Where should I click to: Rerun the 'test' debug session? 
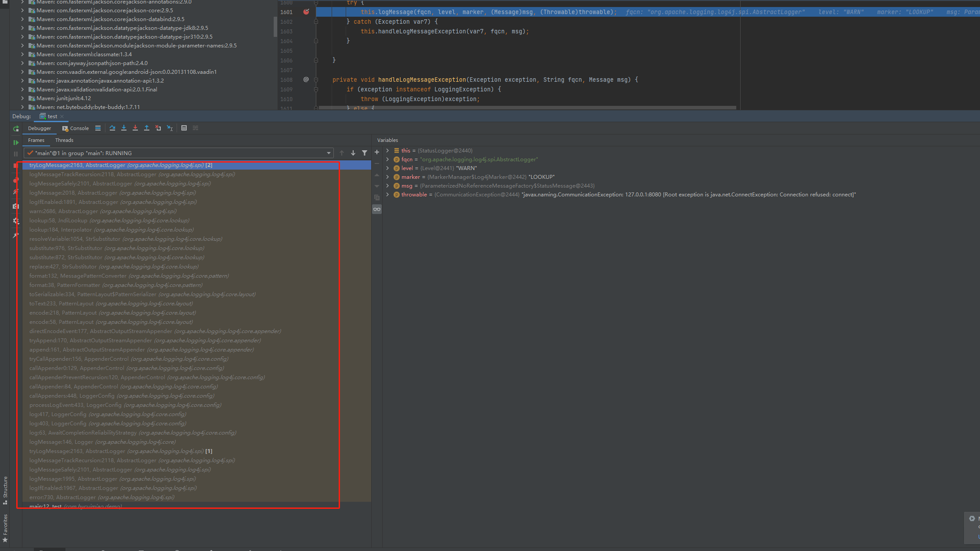[16, 129]
